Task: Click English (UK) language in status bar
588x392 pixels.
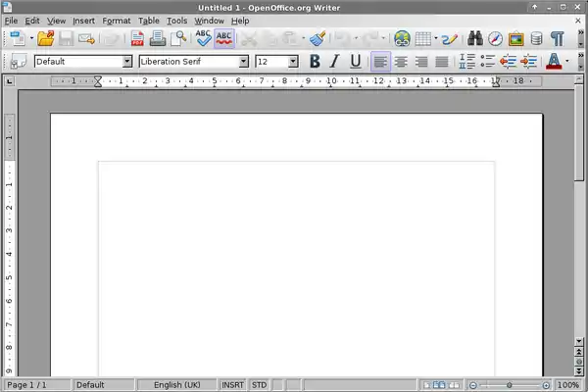Action: (178, 385)
